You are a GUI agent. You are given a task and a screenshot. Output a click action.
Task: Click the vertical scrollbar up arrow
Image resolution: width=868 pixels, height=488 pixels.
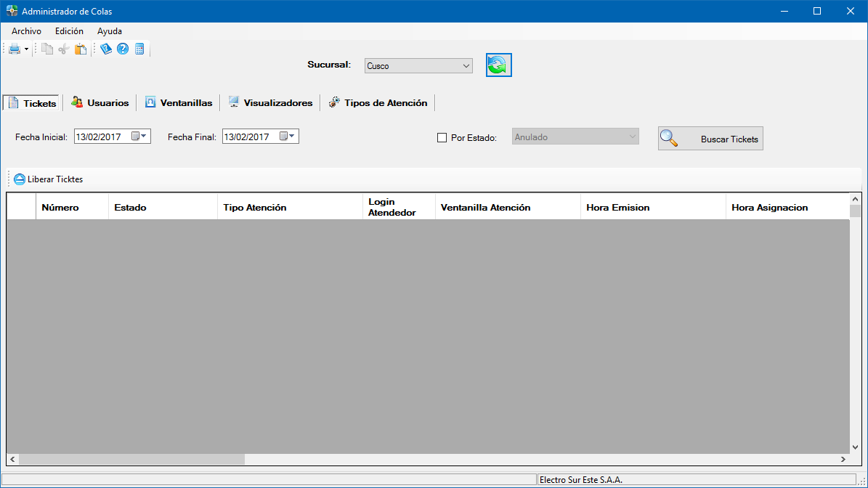pyautogui.click(x=855, y=199)
